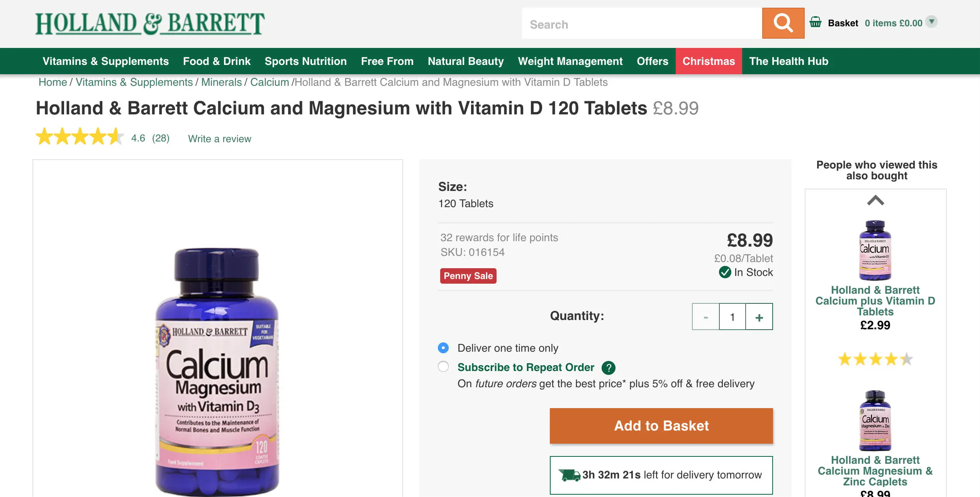
Task: Click the five-star product rating
Action: [80, 137]
